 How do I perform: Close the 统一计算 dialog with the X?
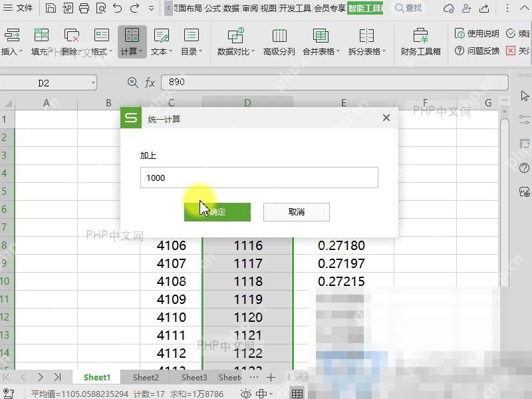(x=386, y=118)
